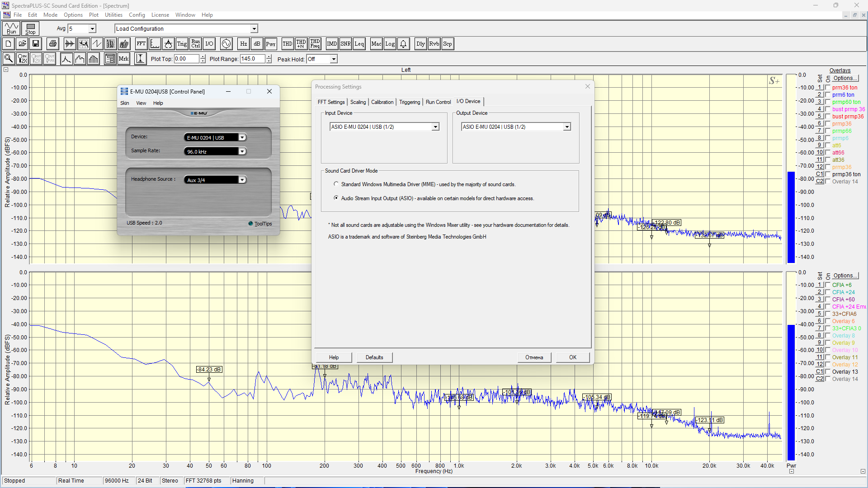Click the Mrk markers icon

pos(123,59)
